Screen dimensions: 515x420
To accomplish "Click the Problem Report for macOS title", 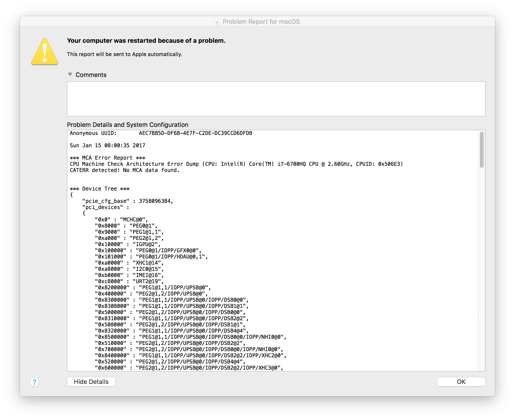I will [x=261, y=22].
